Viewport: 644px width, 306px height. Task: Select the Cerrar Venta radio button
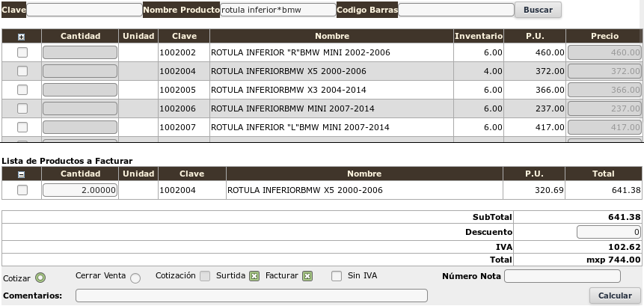(135, 278)
